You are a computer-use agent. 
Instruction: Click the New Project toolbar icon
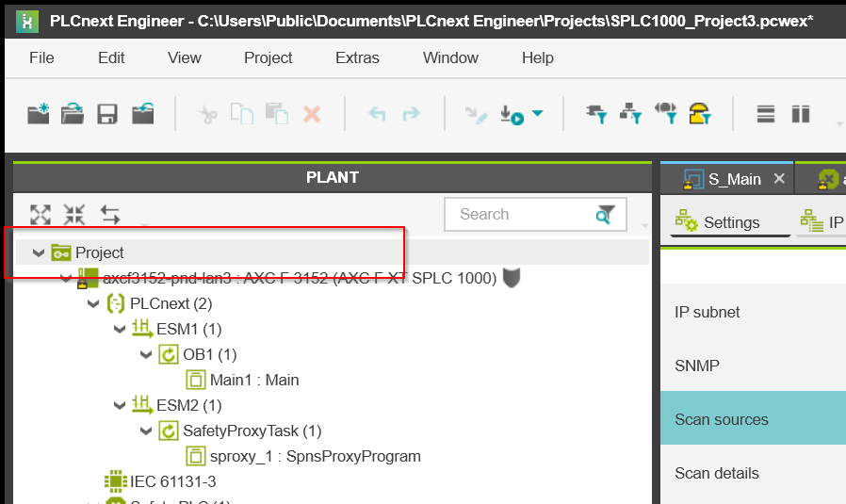click(x=39, y=114)
